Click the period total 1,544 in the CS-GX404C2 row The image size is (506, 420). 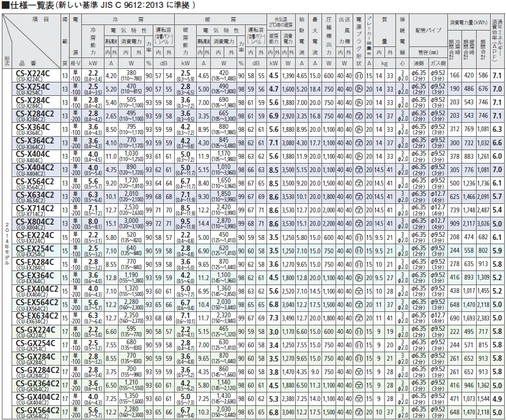(x=483, y=399)
